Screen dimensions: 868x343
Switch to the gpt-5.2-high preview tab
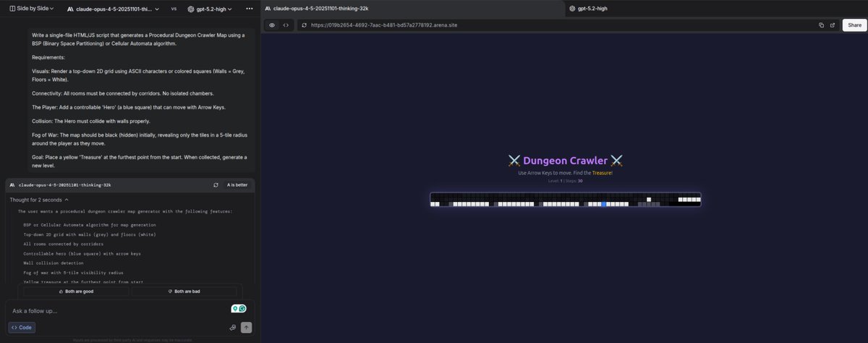(x=716, y=8)
